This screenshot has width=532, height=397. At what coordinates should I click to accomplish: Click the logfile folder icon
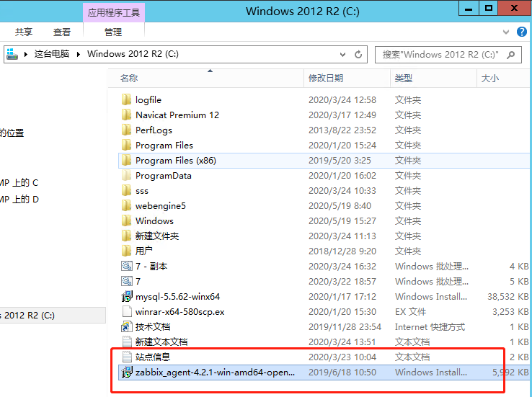point(127,99)
